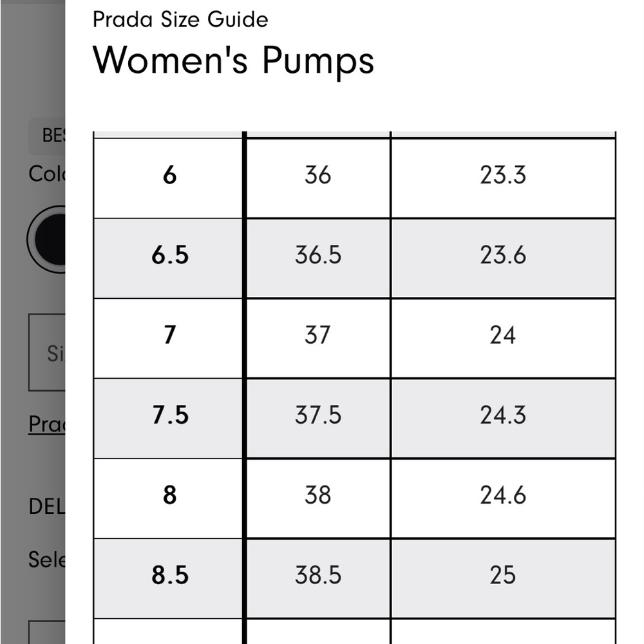The height and width of the screenshot is (644, 644).
Task: Select US size 8 cell
Action: coord(168,498)
